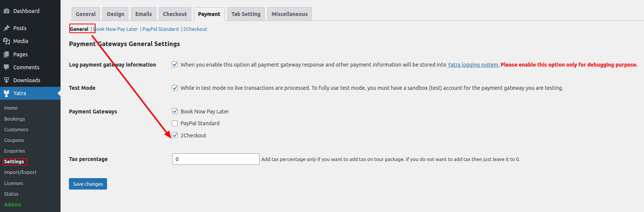Uncheck the Test Mode checkbox
The image size is (644, 212).
(x=175, y=88)
